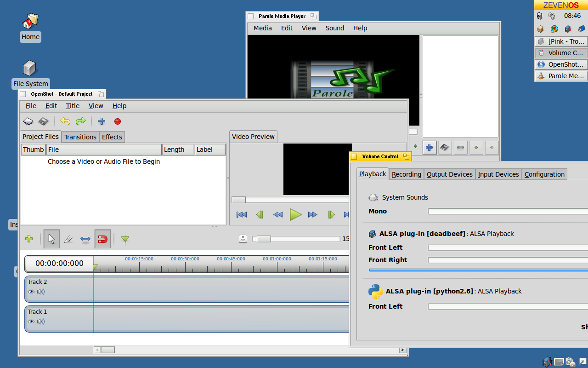Click the Open Project icon in OpenShot toolbar
Screen dimensions: 588x368
click(x=28, y=121)
